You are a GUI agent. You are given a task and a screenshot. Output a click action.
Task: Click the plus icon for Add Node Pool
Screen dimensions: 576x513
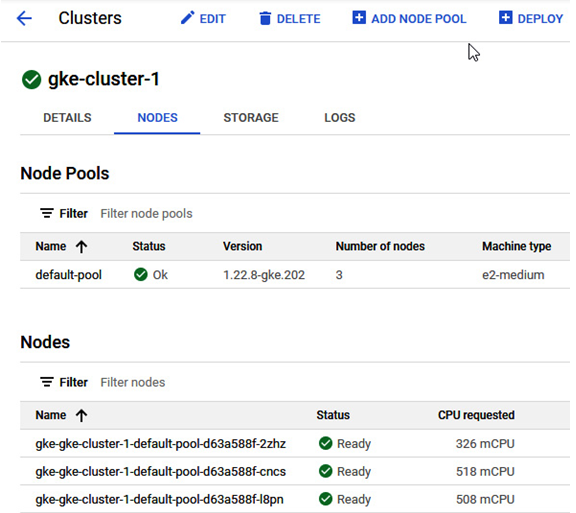(359, 17)
